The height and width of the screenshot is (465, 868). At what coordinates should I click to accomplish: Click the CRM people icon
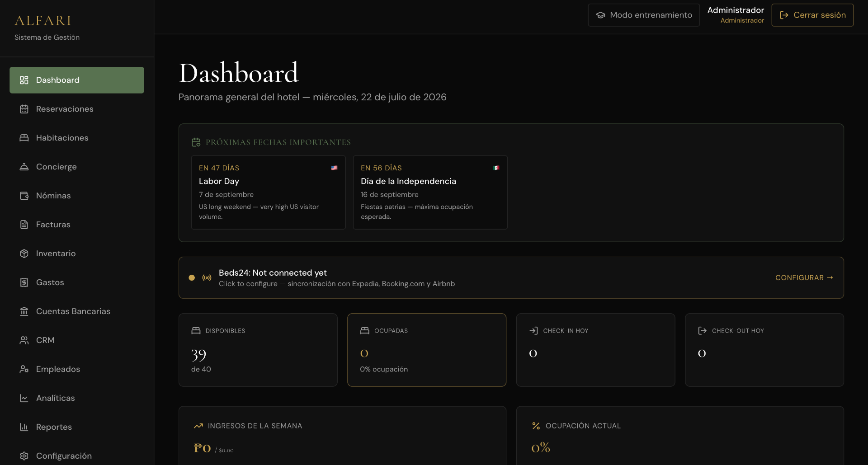point(24,340)
